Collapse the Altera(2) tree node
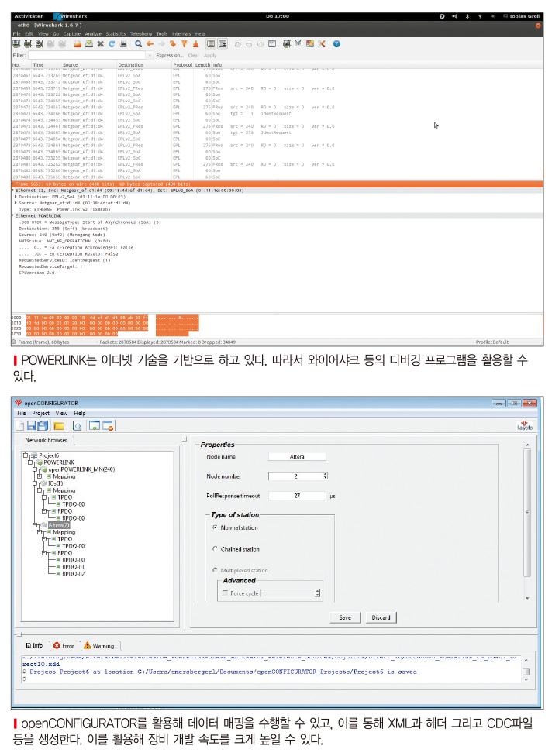 (35, 525)
